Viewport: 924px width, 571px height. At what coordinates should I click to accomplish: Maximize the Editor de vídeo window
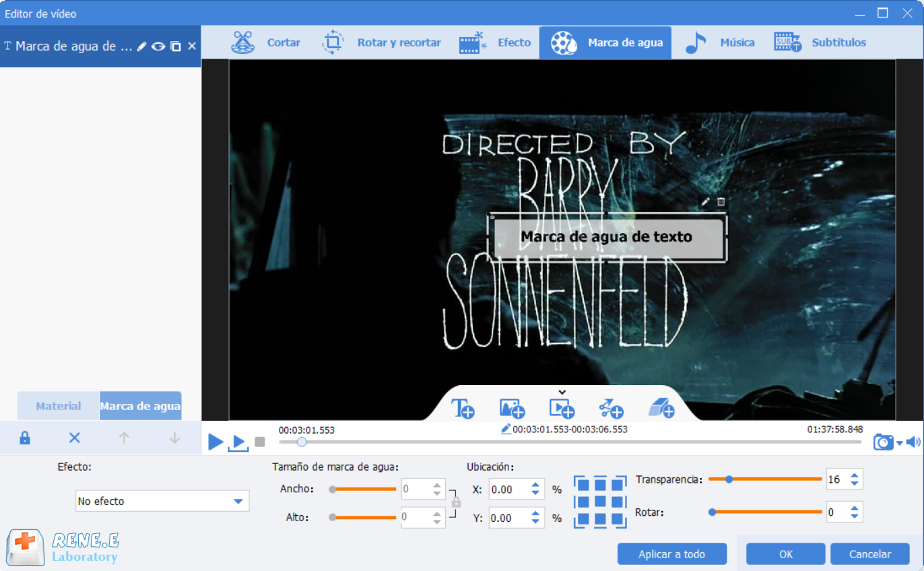point(883,13)
